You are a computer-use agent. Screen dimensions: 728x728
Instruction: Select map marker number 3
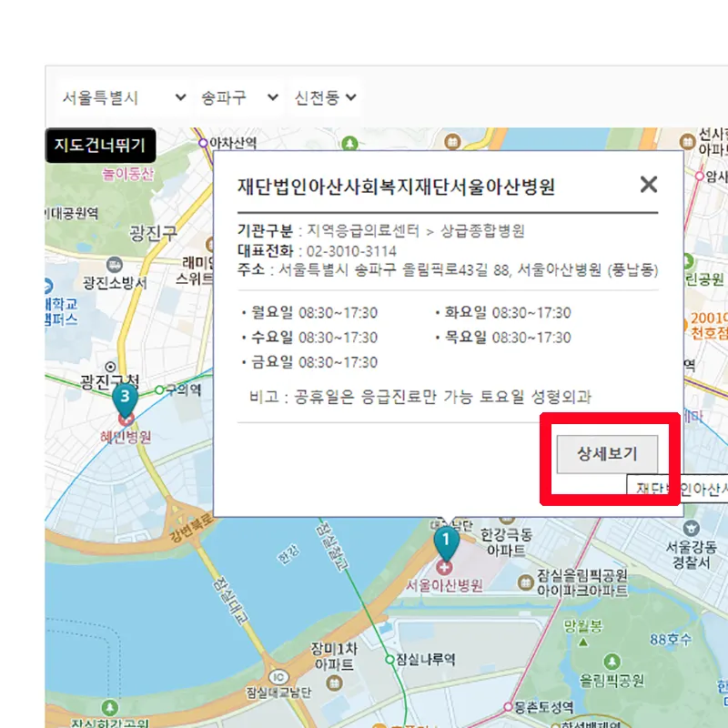pyautogui.click(x=125, y=399)
